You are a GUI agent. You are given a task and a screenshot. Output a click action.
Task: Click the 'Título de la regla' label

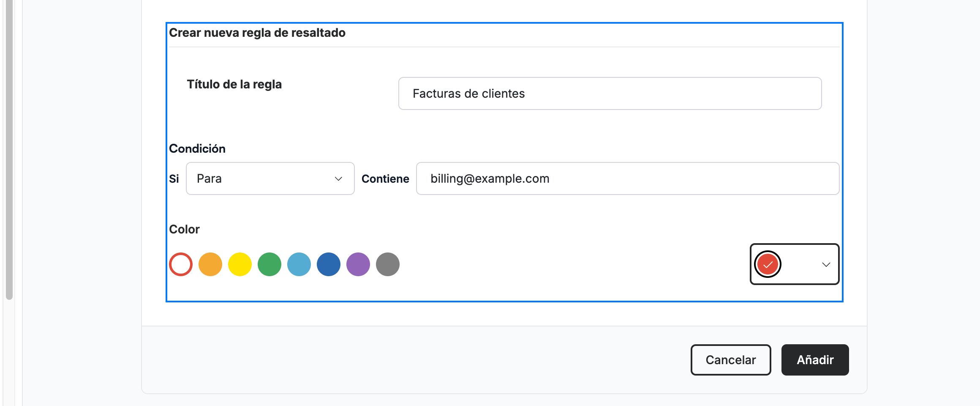[234, 84]
